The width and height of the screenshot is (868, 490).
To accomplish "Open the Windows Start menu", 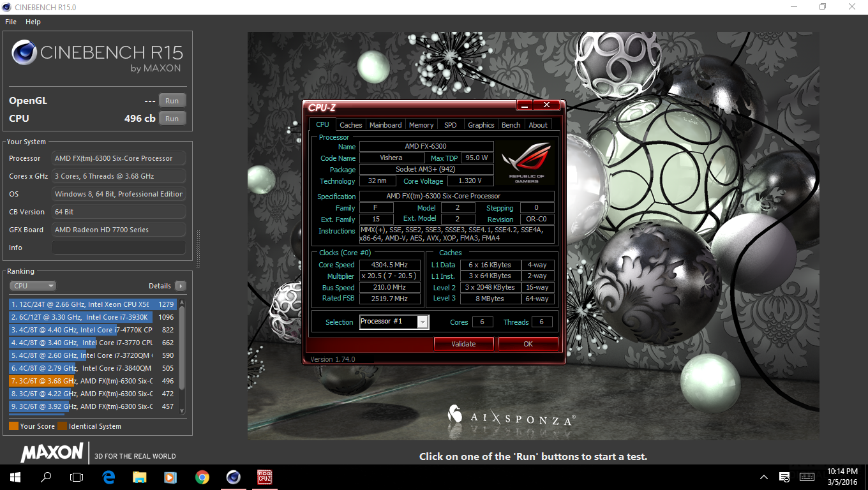I will pos(15,477).
